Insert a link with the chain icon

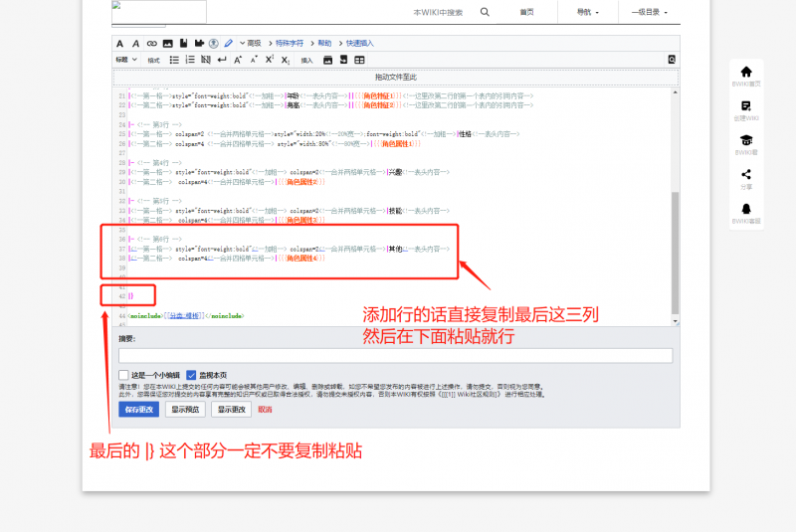[x=152, y=44]
